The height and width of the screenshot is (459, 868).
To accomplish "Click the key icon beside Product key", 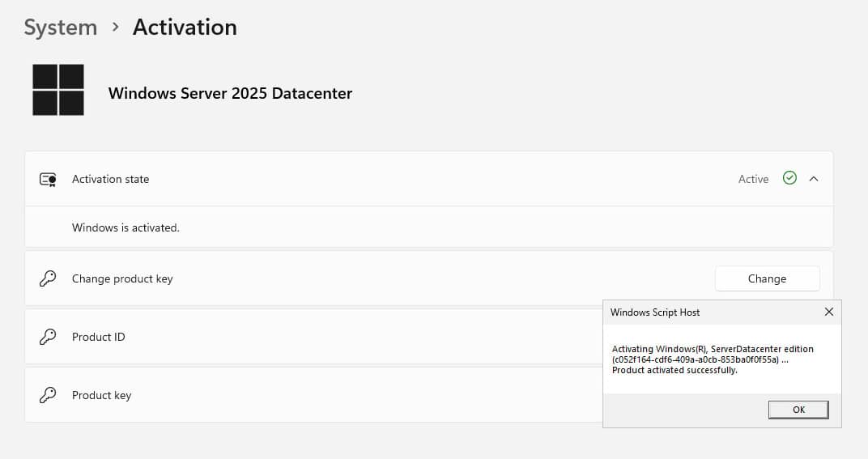I will click(48, 395).
